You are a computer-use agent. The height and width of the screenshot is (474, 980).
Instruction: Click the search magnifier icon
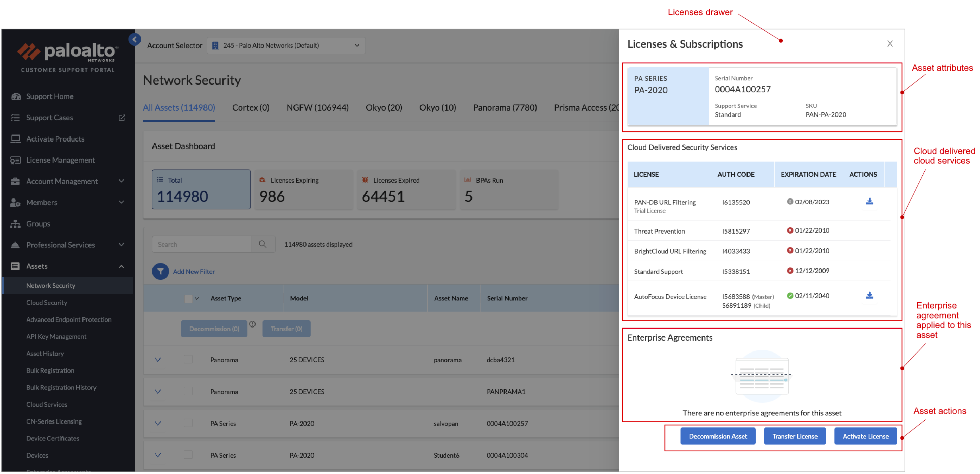262,244
